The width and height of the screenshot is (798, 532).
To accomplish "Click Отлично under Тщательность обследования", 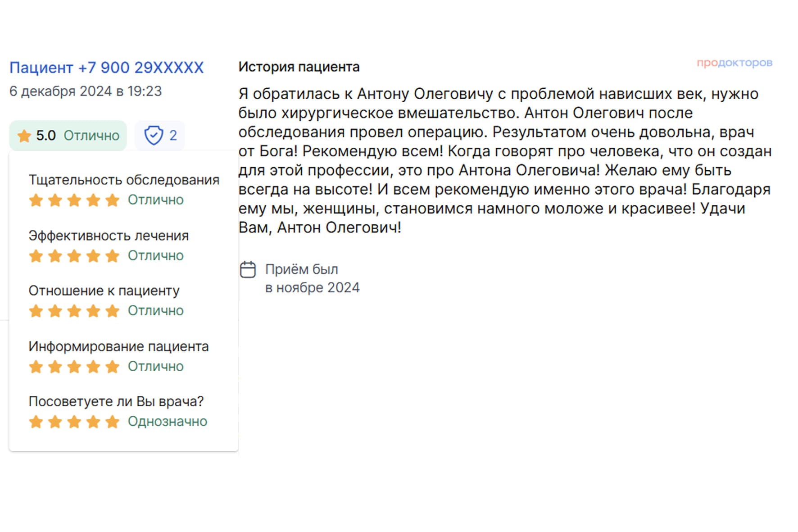I will pyautogui.click(x=156, y=200).
